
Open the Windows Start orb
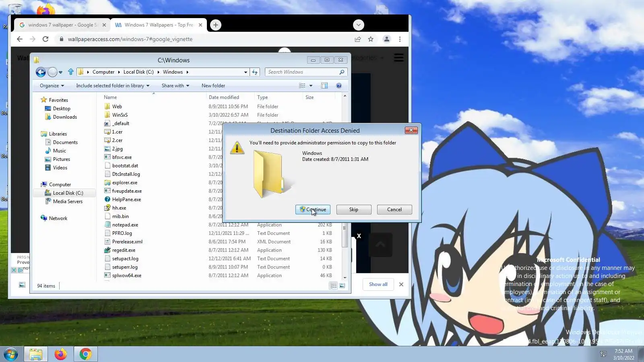11,354
